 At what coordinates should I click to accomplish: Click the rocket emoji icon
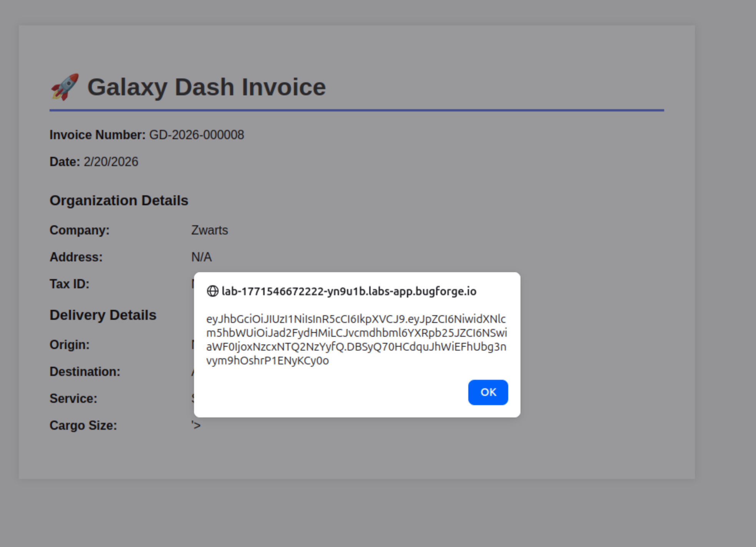pyautogui.click(x=65, y=87)
